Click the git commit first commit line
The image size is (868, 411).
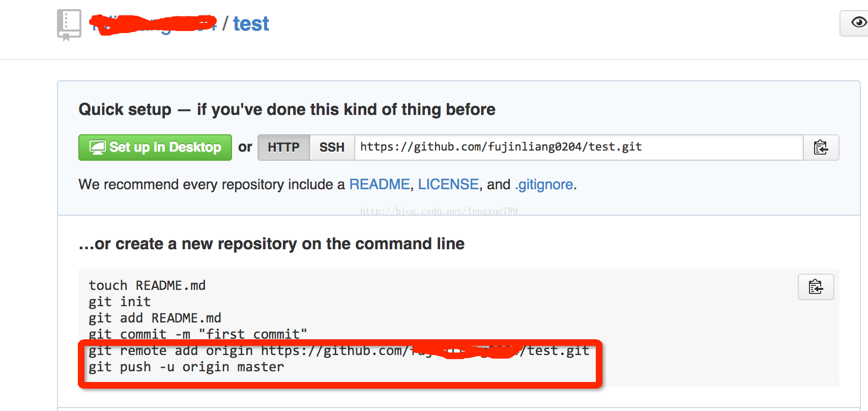(x=198, y=334)
